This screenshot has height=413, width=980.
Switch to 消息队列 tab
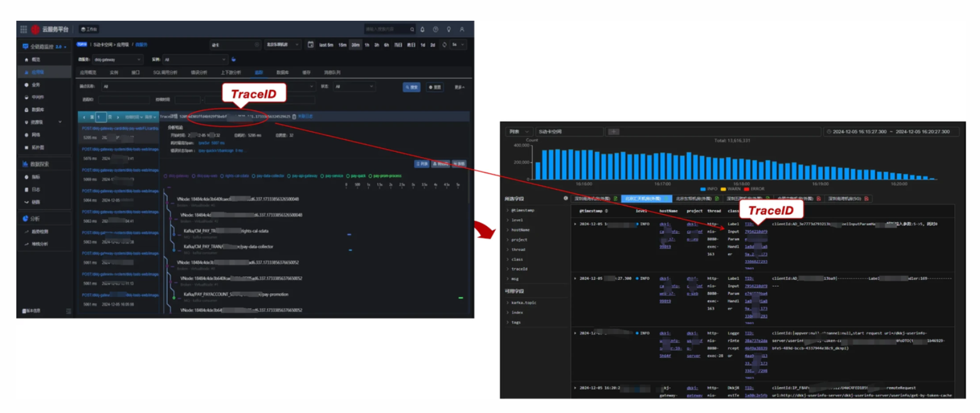[x=332, y=72]
